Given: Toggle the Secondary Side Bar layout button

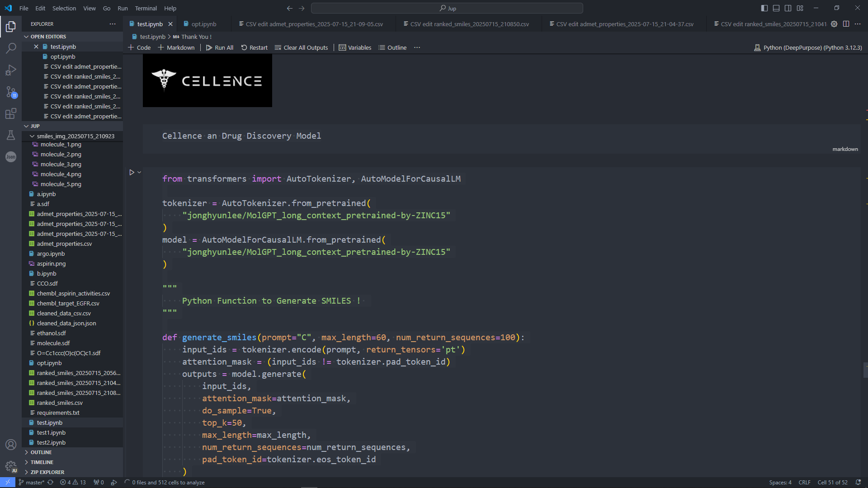Looking at the screenshot, I should 788,8.
